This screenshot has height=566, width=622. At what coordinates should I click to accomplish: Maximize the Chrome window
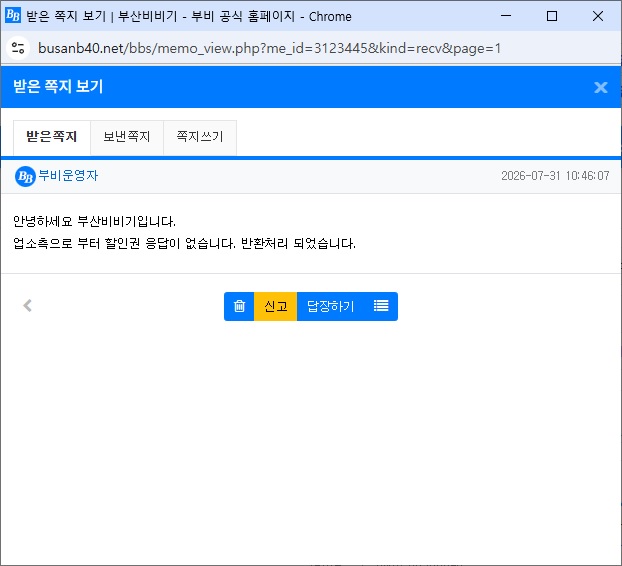click(x=552, y=16)
